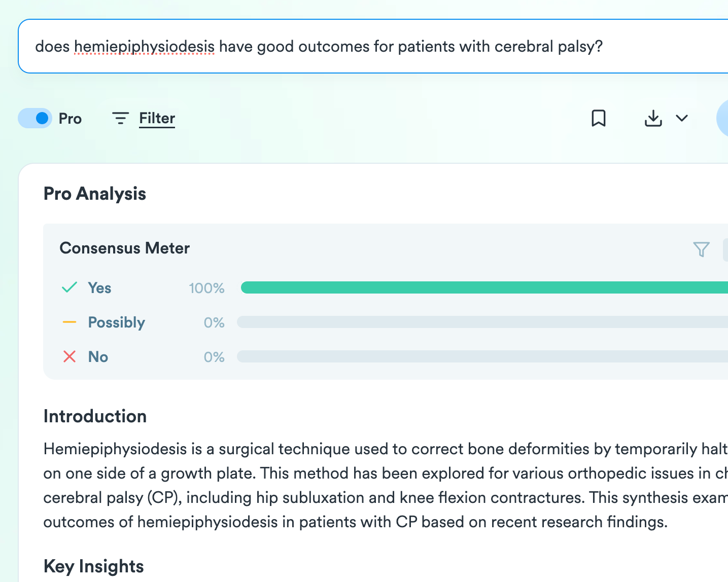The height and width of the screenshot is (582, 728).
Task: Click the green checkmark next to Yes
Action: click(70, 287)
